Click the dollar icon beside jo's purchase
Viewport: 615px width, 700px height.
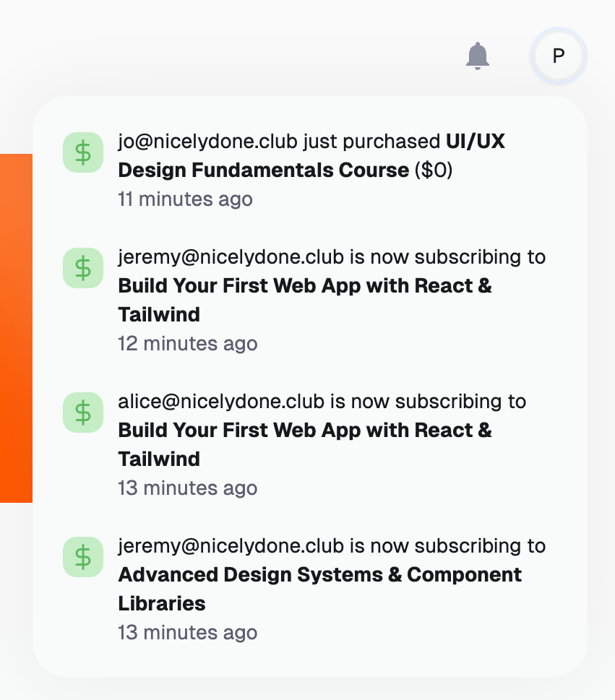click(84, 152)
